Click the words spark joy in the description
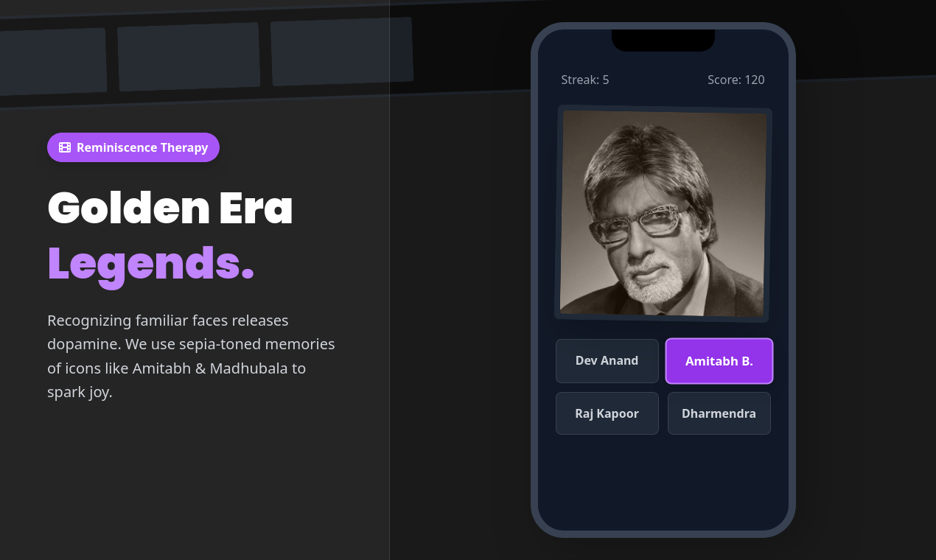The image size is (936, 560). 80,392
